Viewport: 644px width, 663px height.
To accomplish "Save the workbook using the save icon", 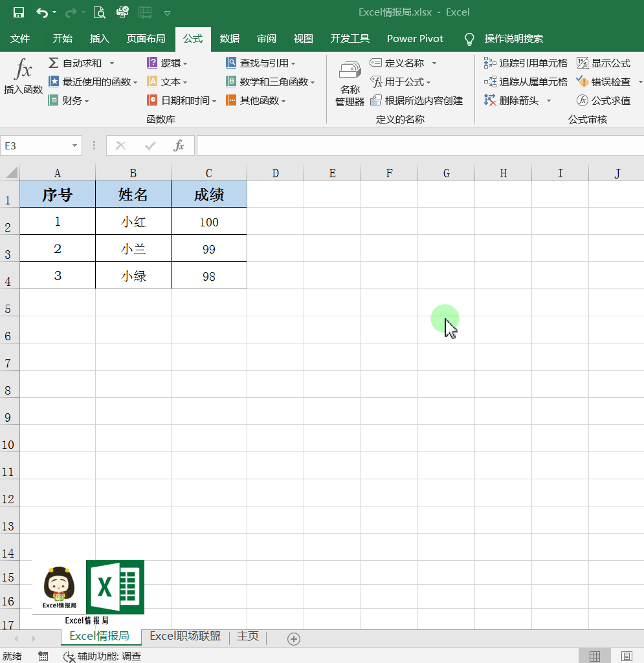I will coord(19,12).
